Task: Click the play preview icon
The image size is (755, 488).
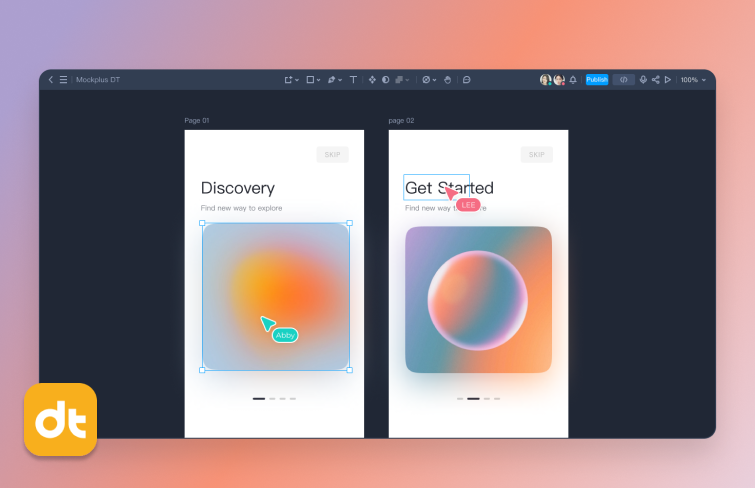Action: click(668, 80)
